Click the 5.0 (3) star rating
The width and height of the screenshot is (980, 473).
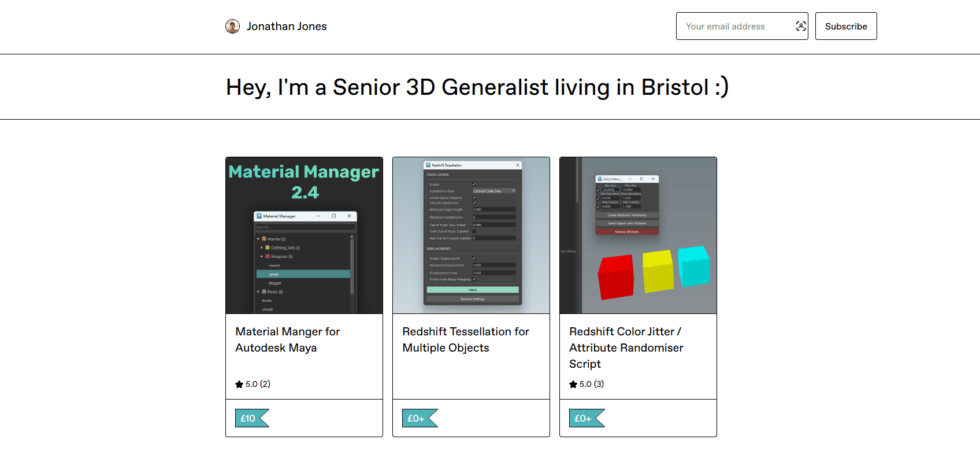point(586,384)
